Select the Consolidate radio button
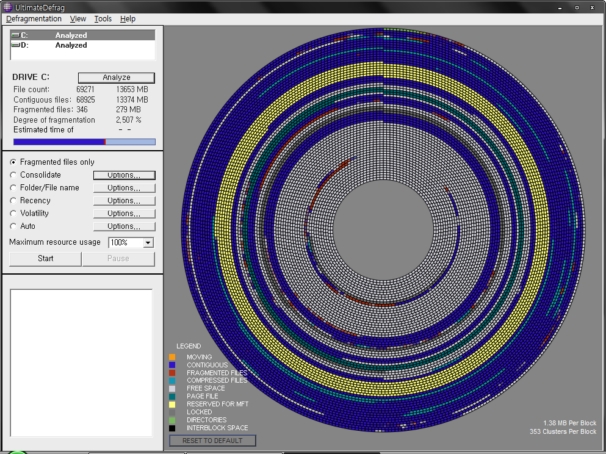 pos(13,175)
